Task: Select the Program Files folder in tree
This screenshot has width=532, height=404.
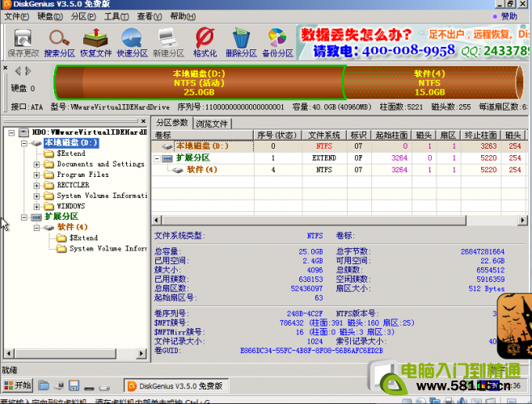Action: 82,175
